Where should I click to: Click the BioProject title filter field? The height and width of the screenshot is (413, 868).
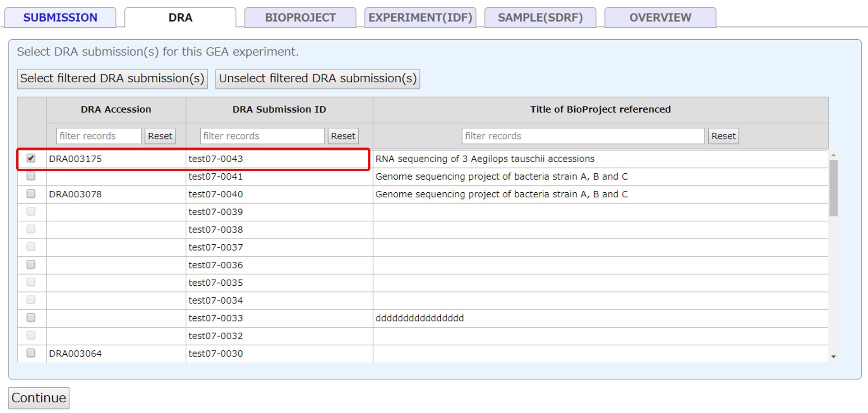point(583,136)
